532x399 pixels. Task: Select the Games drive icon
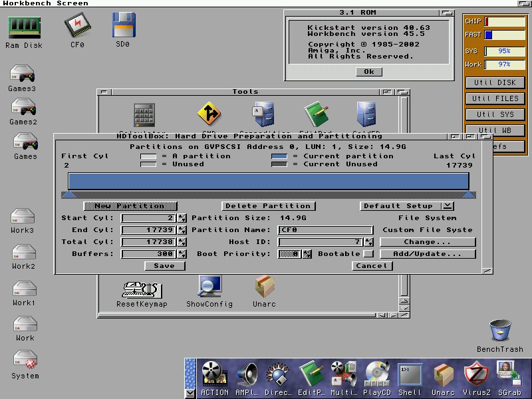coord(25,142)
